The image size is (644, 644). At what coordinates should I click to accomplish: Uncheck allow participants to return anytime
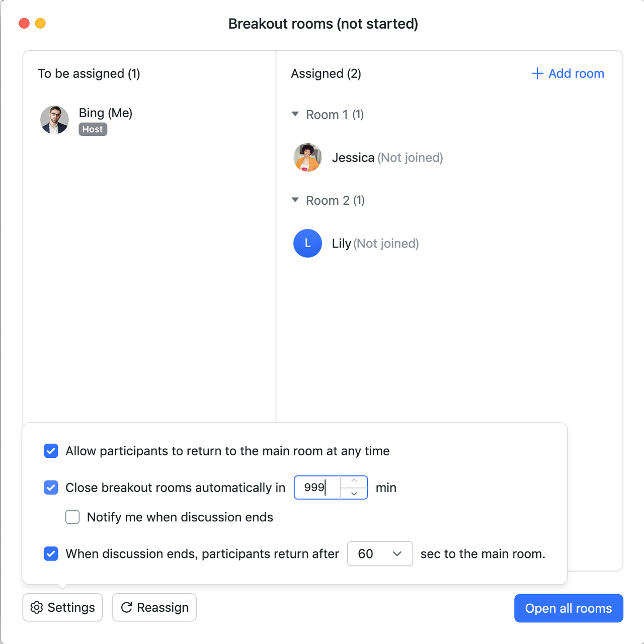point(51,451)
